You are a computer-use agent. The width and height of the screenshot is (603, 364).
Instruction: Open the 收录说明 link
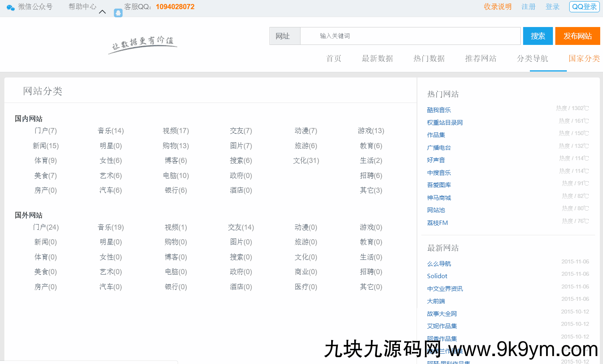[497, 7]
